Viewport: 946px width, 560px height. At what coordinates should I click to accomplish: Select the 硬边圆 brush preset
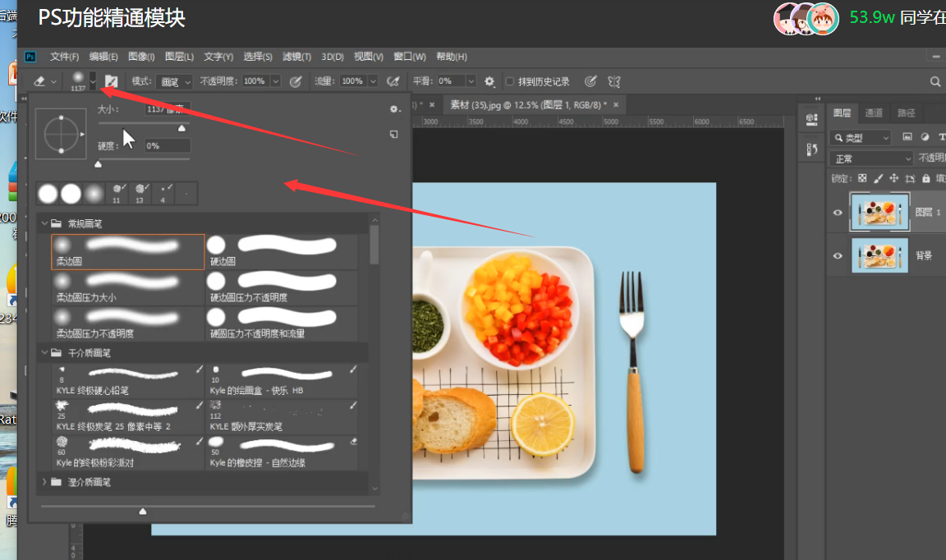point(282,251)
